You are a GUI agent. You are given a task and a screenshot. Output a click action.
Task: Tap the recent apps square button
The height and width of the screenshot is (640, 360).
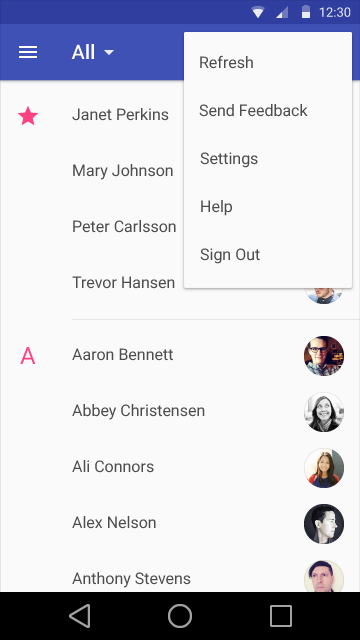coord(281,616)
